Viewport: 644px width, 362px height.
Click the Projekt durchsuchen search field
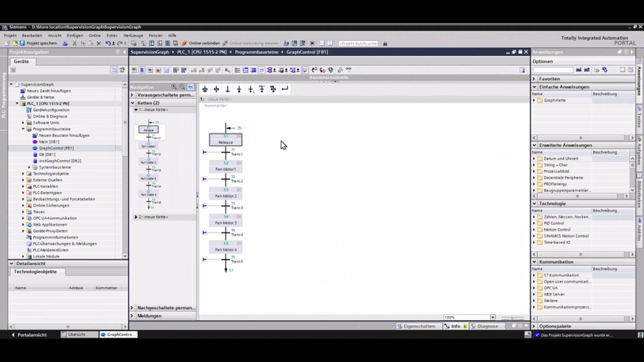pos(359,43)
